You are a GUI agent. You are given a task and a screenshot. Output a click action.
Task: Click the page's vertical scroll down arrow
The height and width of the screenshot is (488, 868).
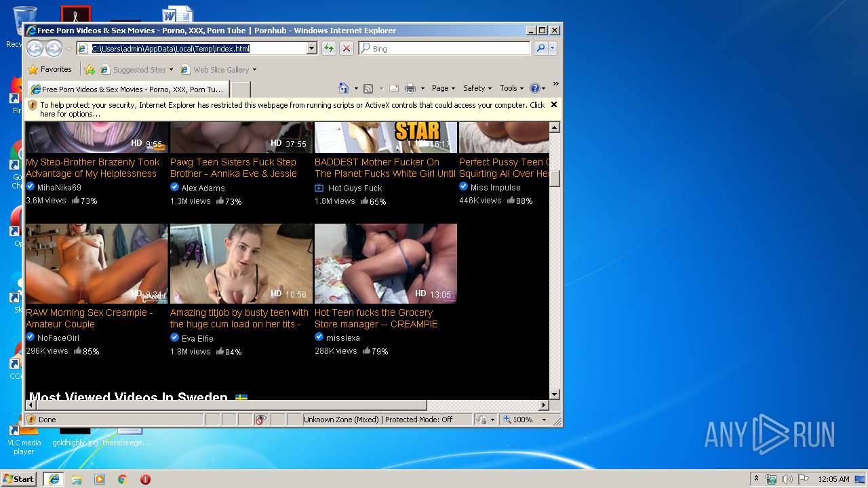(555, 394)
